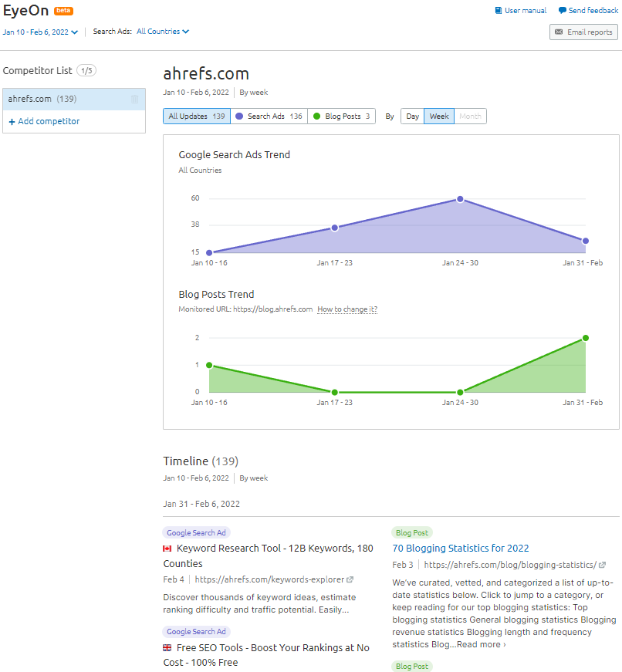Click Read more on the blogging statistics post

click(x=482, y=644)
